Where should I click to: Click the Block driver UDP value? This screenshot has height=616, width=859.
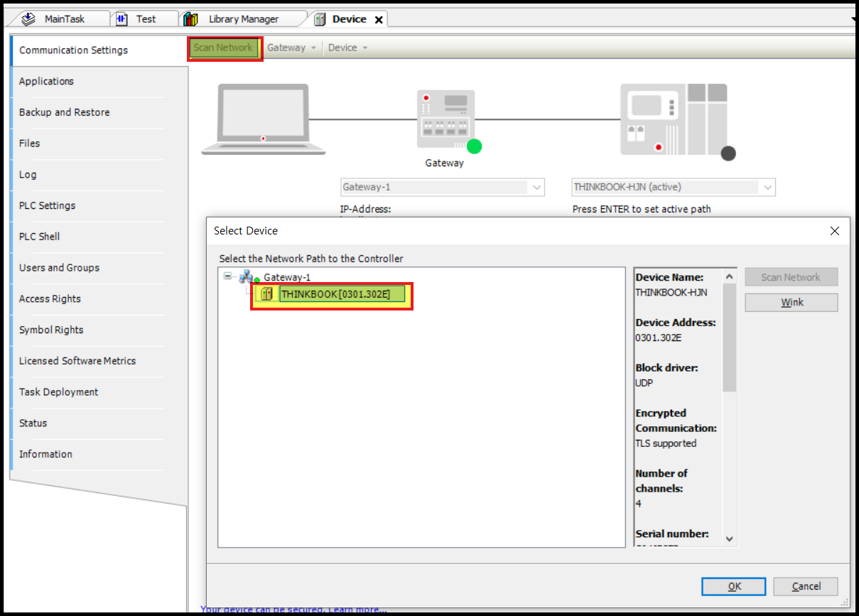click(644, 382)
